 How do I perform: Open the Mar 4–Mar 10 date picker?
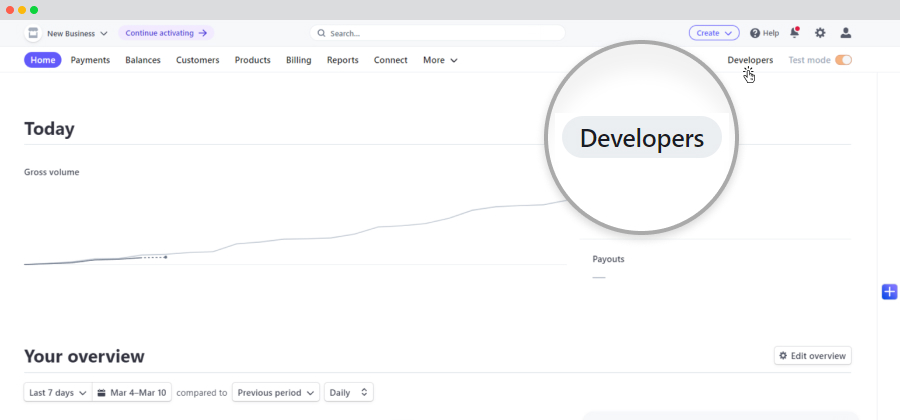pos(131,392)
